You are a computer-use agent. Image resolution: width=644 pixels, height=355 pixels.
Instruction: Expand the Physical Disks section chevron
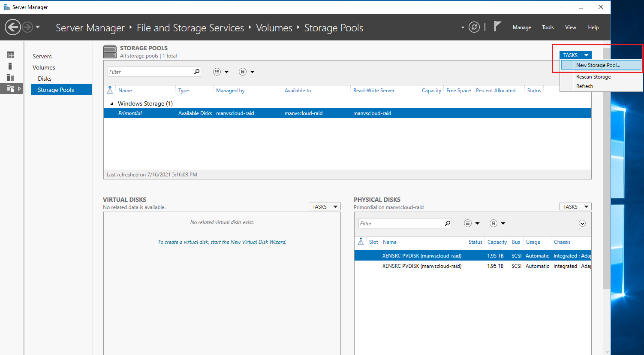tap(582, 223)
